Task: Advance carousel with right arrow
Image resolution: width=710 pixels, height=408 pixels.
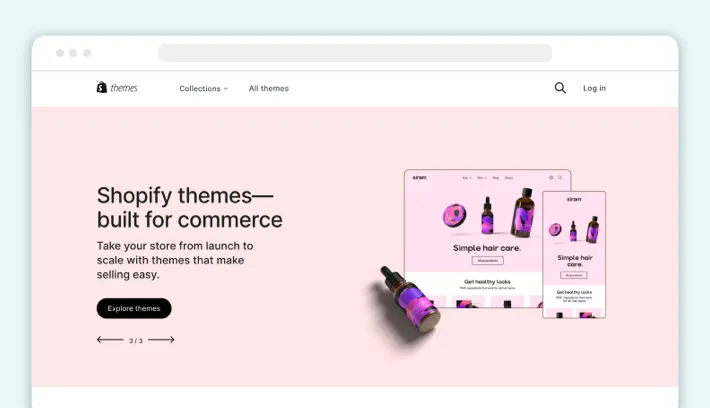Action: coord(161,340)
